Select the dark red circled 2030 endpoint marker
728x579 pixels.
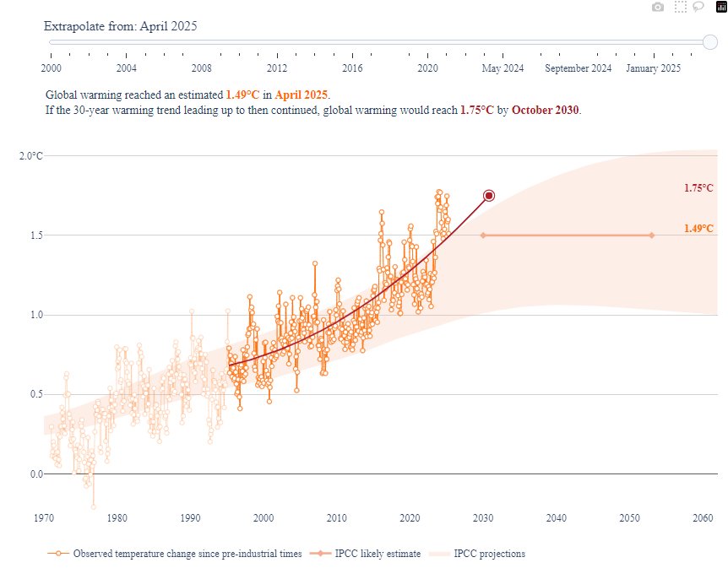tap(488, 194)
